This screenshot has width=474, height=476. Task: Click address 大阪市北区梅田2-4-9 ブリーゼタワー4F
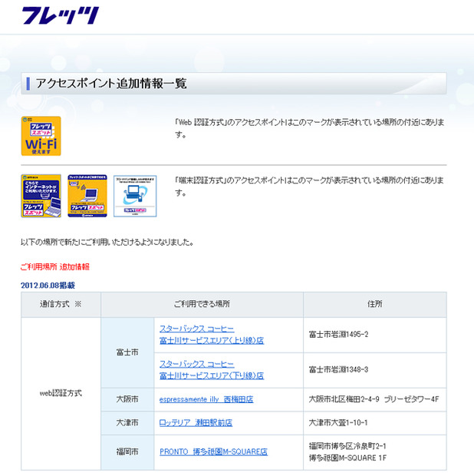pyautogui.click(x=374, y=399)
